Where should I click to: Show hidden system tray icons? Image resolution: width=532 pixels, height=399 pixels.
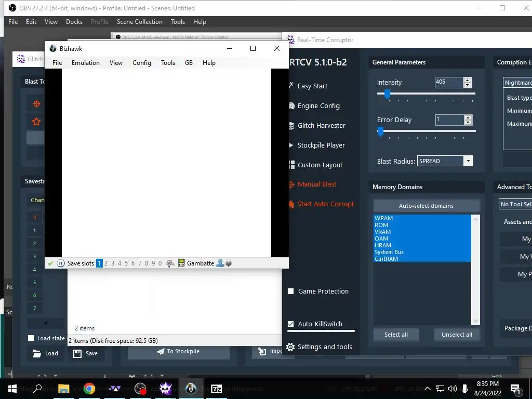[428, 389]
